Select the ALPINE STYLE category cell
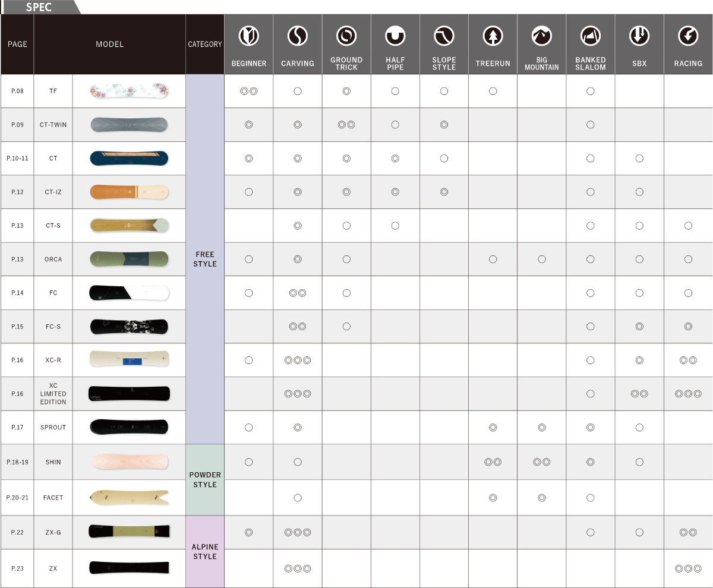The image size is (713, 588). [x=205, y=552]
